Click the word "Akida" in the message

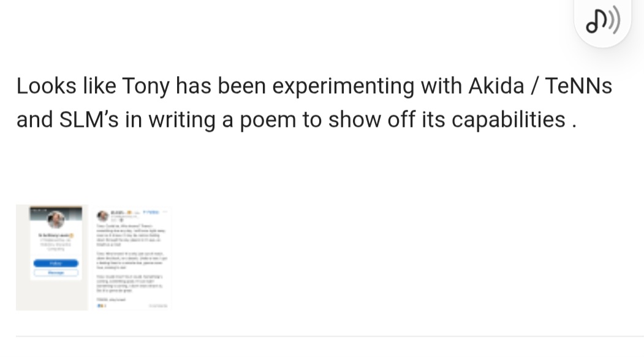pyautogui.click(x=496, y=86)
